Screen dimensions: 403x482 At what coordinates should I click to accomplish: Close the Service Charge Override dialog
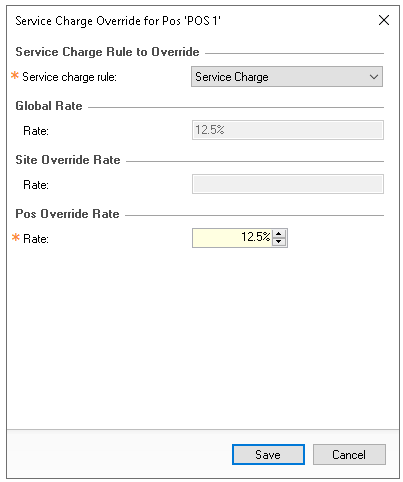click(x=384, y=20)
